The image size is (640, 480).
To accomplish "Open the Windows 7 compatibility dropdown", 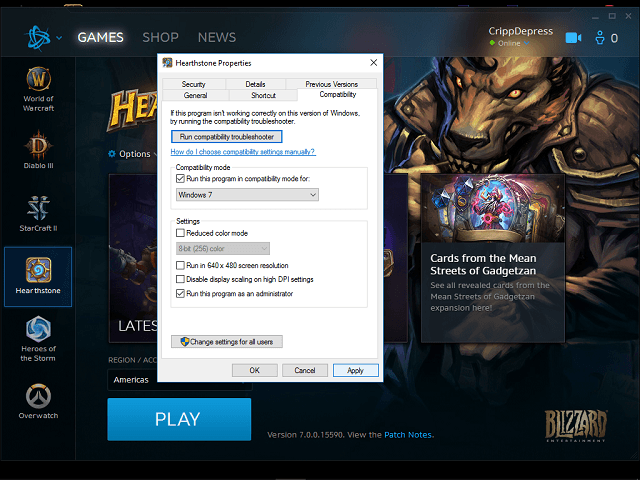I will [x=247, y=195].
